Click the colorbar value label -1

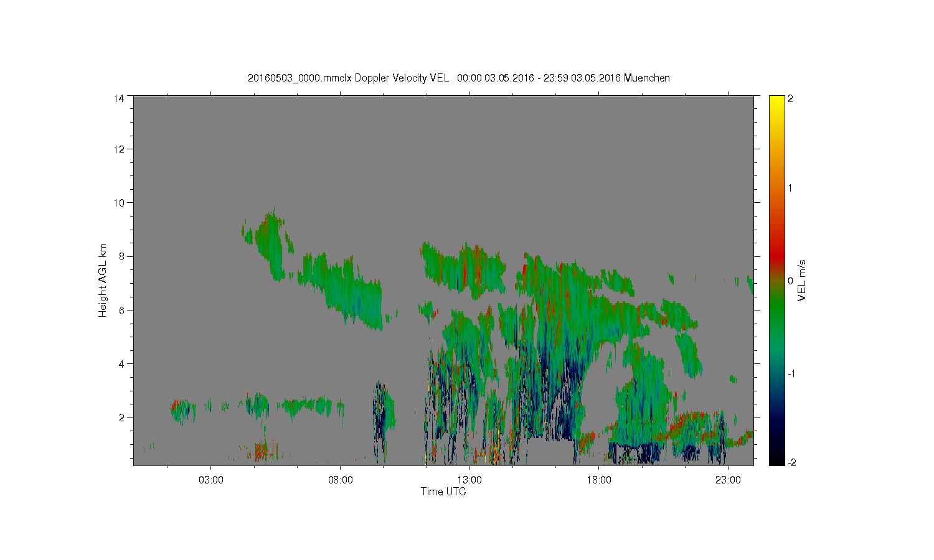pyautogui.click(x=791, y=373)
